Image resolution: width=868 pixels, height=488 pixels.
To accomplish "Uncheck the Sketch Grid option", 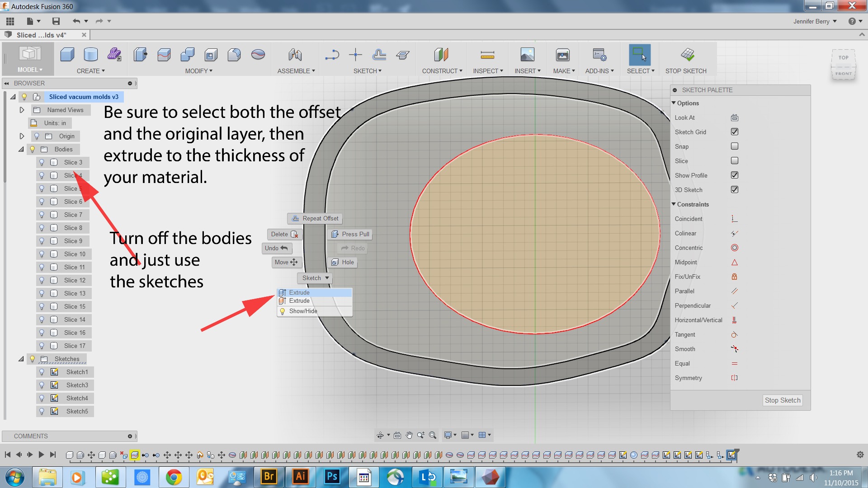I will coord(734,132).
